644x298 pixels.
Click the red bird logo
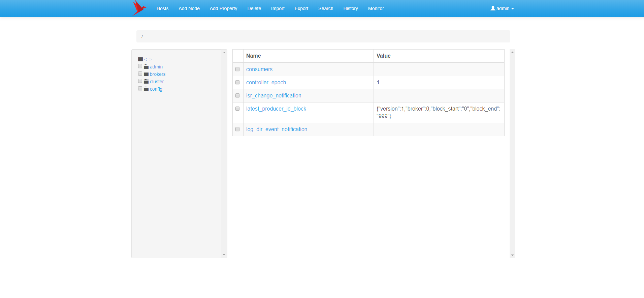tap(139, 8)
